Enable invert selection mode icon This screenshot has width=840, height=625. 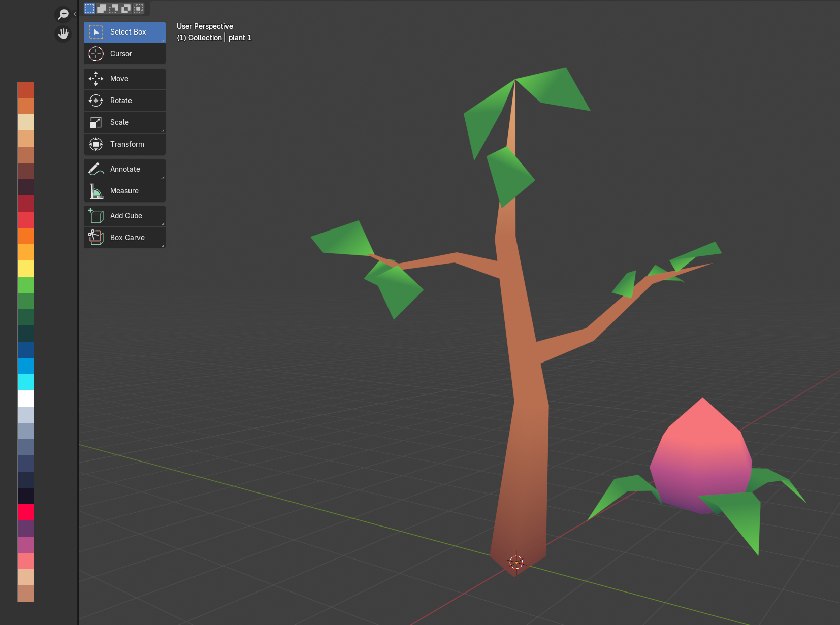pyautogui.click(x=126, y=8)
